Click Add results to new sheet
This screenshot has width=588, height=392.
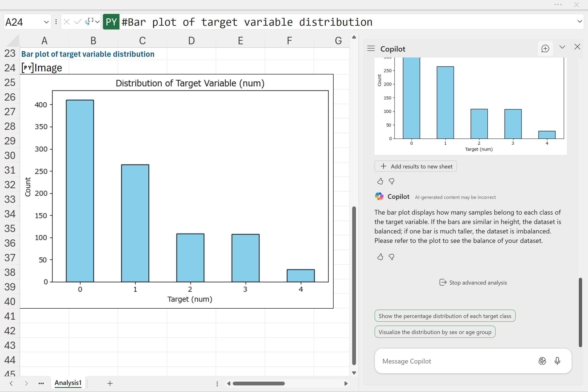(416, 166)
